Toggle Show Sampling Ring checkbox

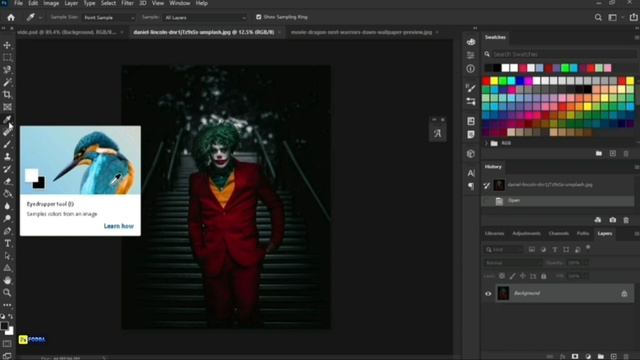click(258, 17)
